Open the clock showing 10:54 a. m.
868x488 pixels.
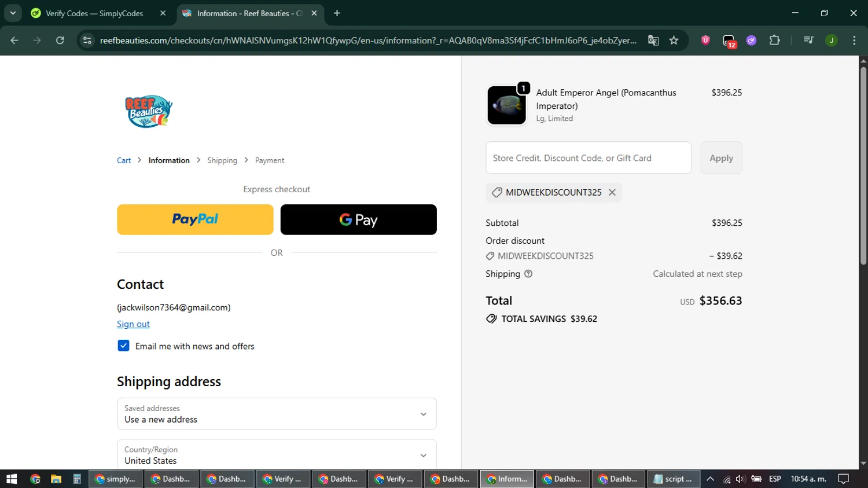[x=808, y=479]
